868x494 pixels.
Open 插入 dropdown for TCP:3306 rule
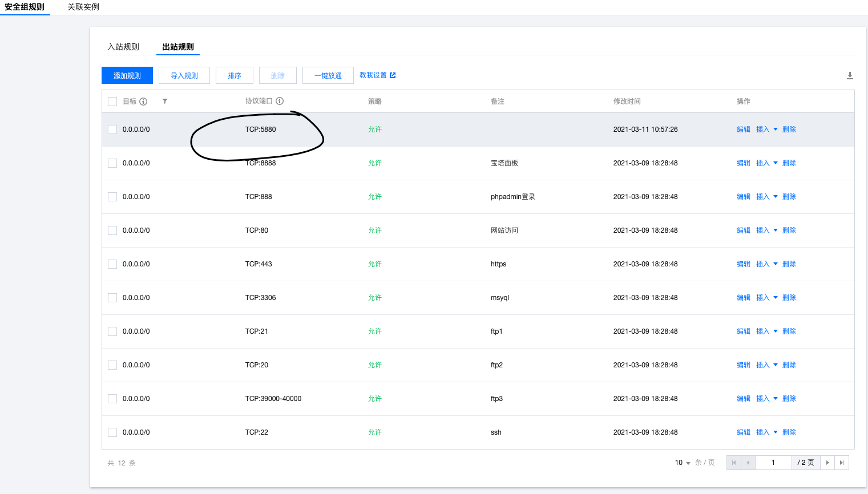tap(767, 298)
